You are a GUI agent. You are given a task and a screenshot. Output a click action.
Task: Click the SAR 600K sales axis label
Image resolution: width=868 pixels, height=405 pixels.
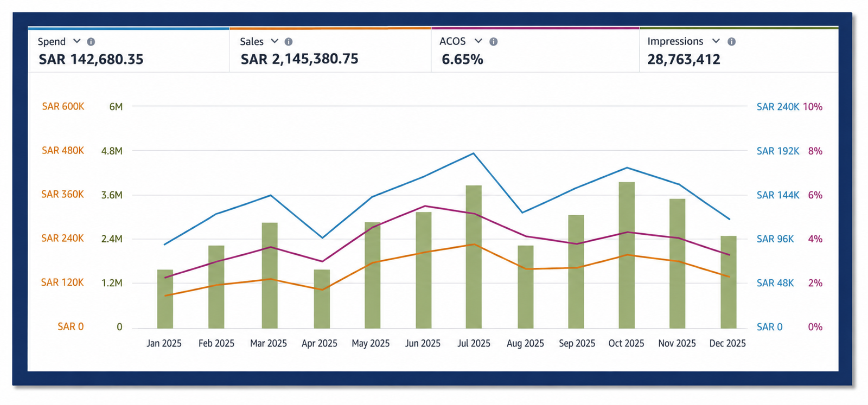click(x=63, y=106)
